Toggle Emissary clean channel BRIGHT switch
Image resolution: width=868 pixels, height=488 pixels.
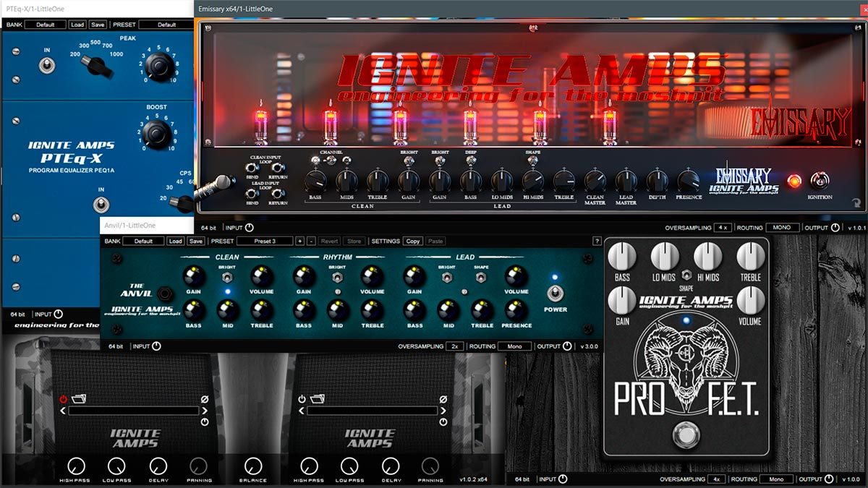(x=409, y=162)
